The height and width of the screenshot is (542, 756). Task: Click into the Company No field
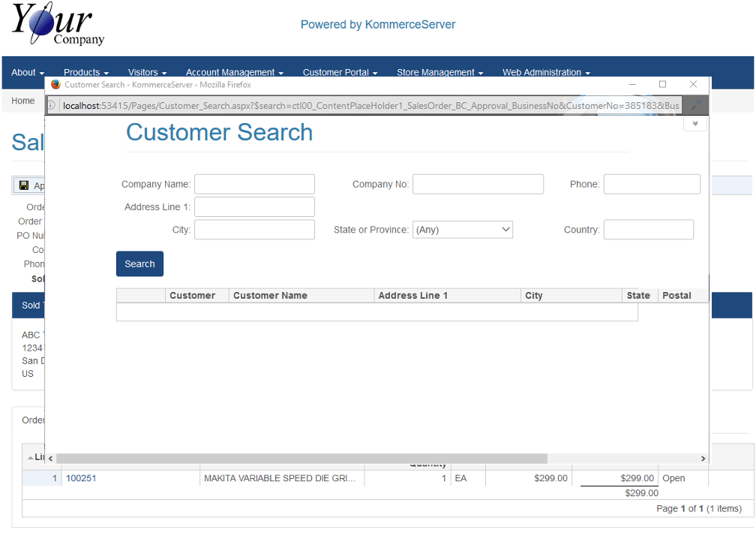tap(478, 184)
